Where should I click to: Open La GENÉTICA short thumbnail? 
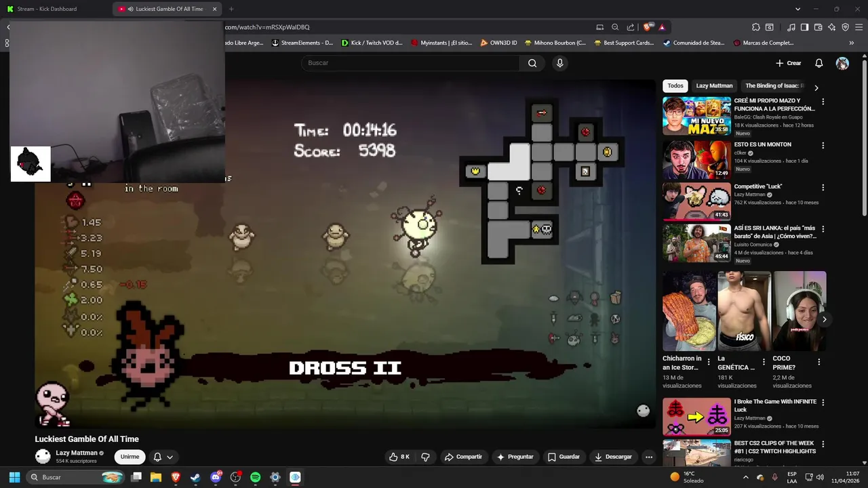745,311
